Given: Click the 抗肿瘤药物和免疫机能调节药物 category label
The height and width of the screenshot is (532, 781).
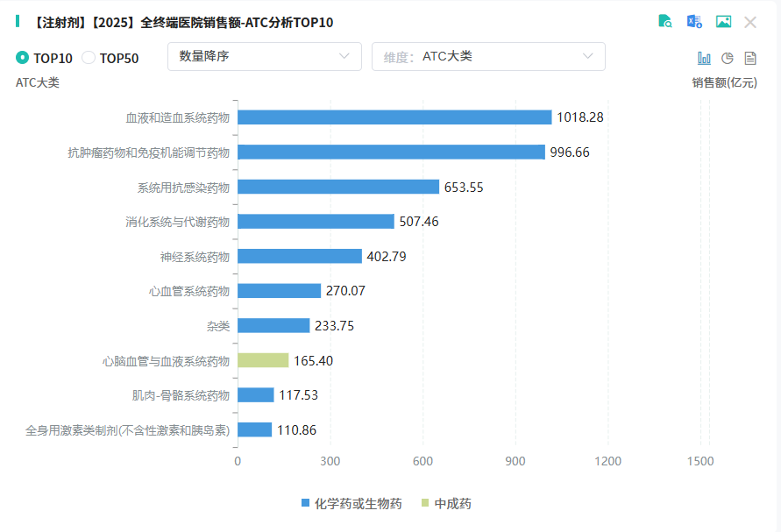Looking at the screenshot, I should pyautogui.click(x=148, y=153).
